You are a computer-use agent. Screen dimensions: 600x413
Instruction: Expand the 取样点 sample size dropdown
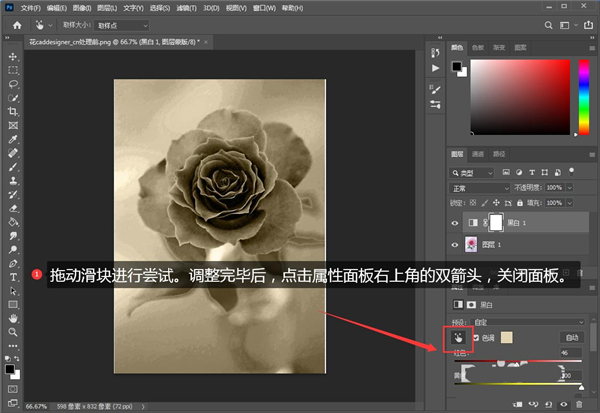click(121, 24)
